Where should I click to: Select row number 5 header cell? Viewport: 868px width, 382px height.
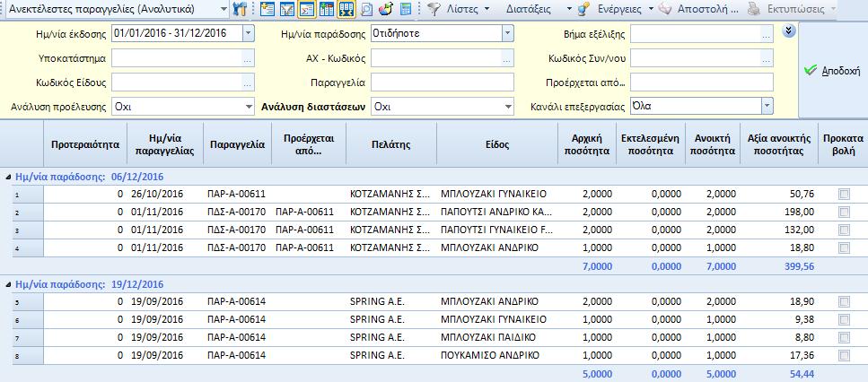click(x=28, y=302)
